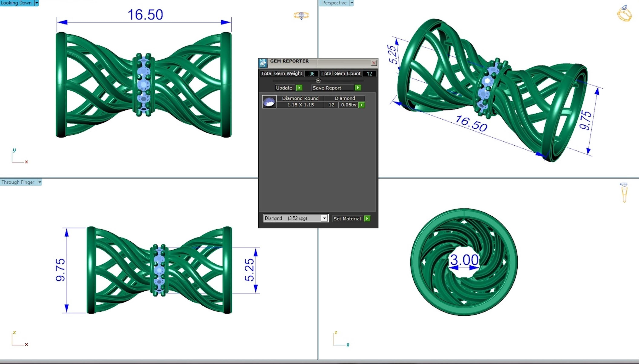Click ring-top view icon in Looking Down viewport

tap(301, 16)
